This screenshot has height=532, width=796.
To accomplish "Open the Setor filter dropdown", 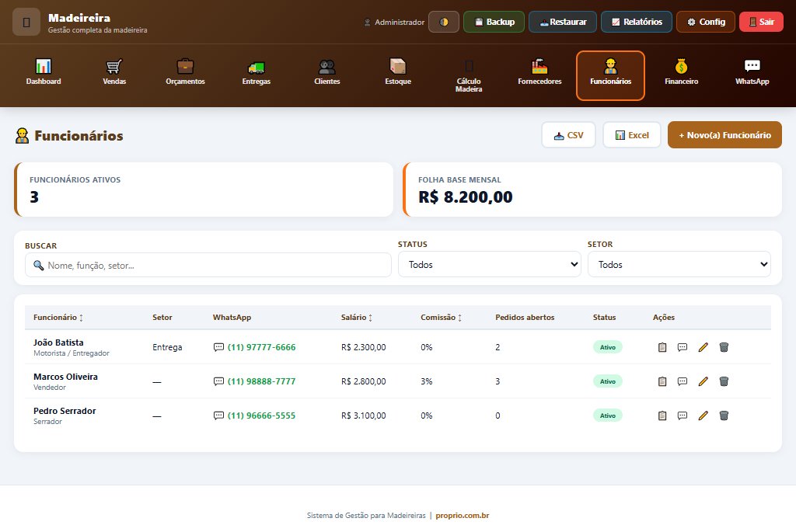I will [679, 264].
